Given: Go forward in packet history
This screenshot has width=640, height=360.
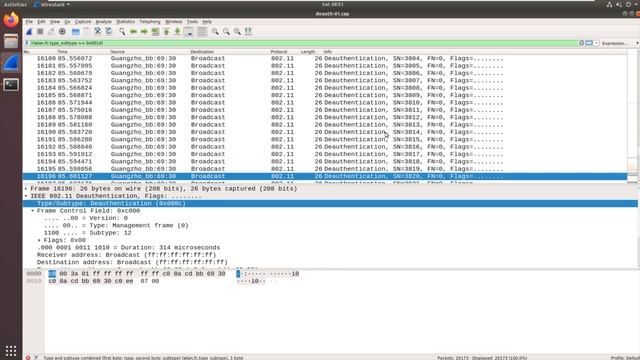Looking at the screenshot, I should 144,31.
